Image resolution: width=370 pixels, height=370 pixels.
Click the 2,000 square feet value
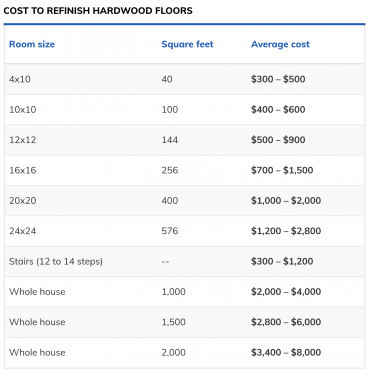(173, 352)
